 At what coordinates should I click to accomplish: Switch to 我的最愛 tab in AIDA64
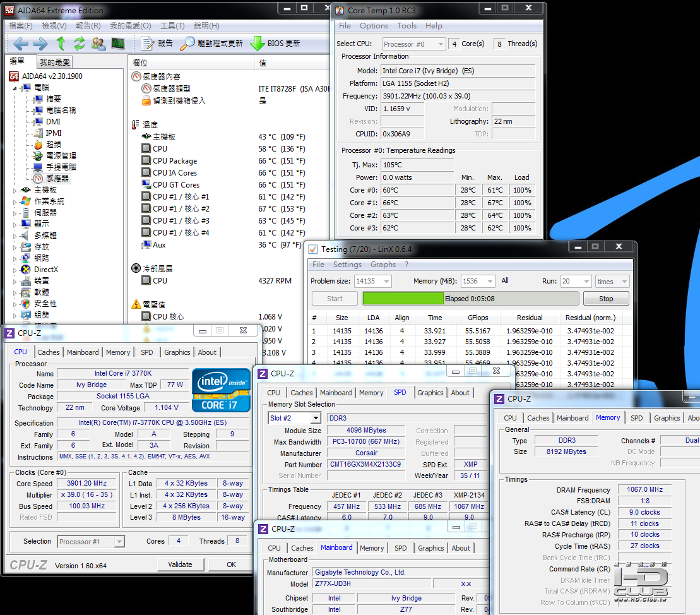pos(55,62)
